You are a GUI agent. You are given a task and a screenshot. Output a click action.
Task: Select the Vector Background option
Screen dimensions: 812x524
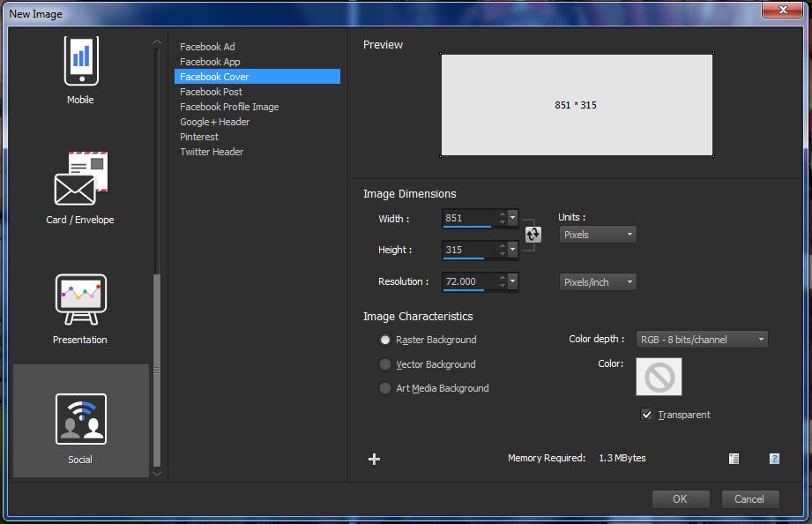pos(385,364)
